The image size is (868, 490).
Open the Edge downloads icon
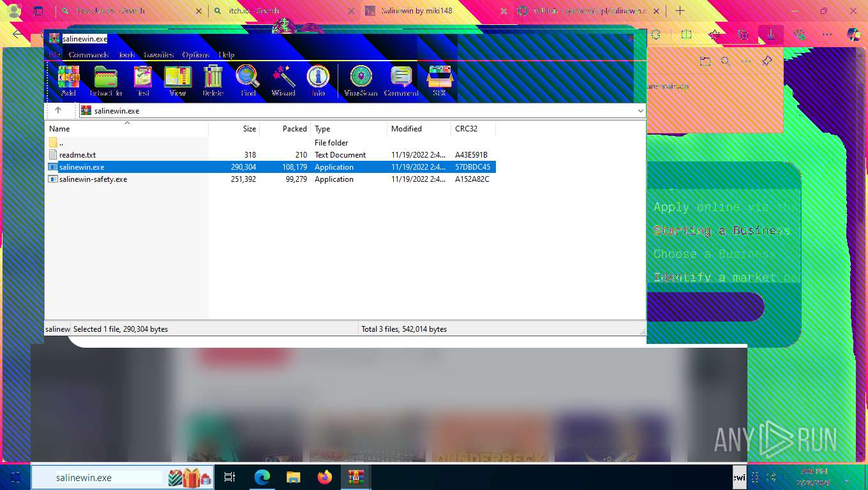[x=770, y=34]
